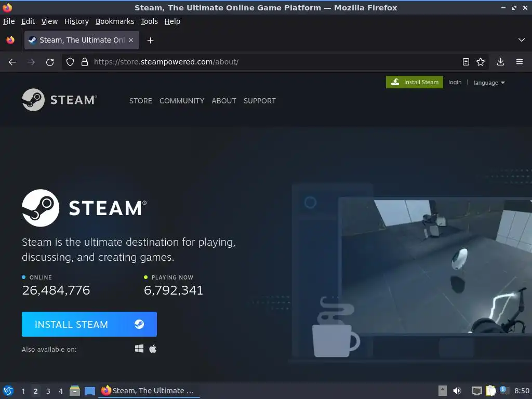Select the Apple macOS platform icon
The width and height of the screenshot is (532, 399).
(x=153, y=349)
